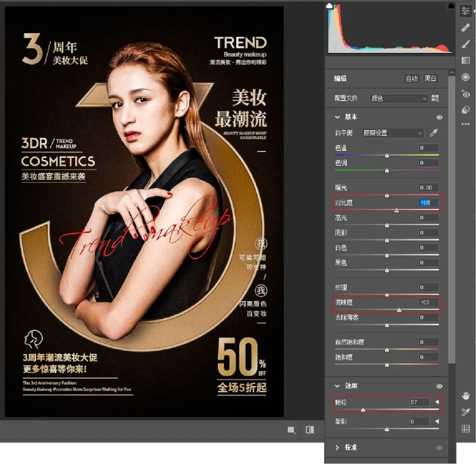
Task: Select the Spot Removal healing tool
Action: click(x=465, y=28)
